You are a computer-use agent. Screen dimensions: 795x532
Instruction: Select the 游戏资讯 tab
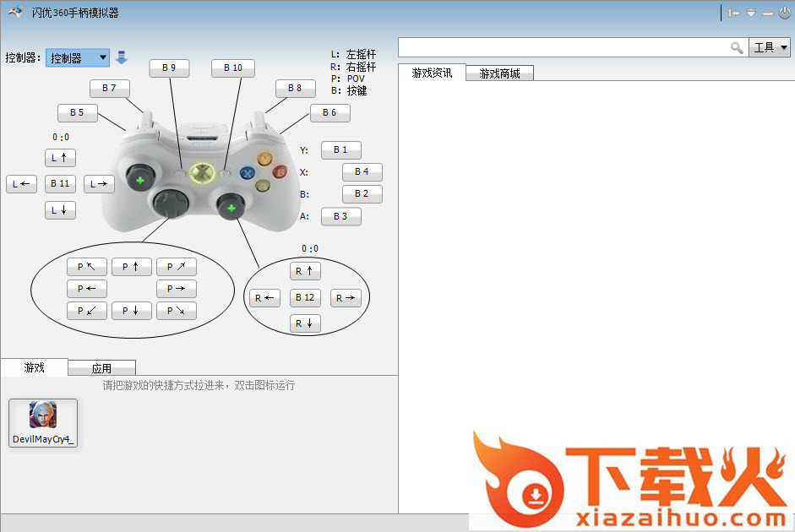click(x=432, y=73)
